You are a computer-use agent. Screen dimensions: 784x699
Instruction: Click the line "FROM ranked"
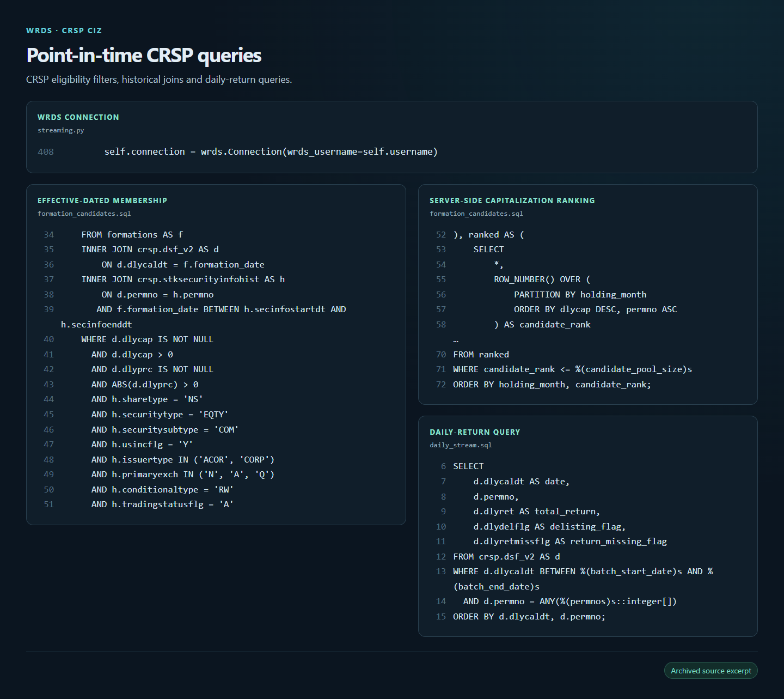tap(481, 354)
